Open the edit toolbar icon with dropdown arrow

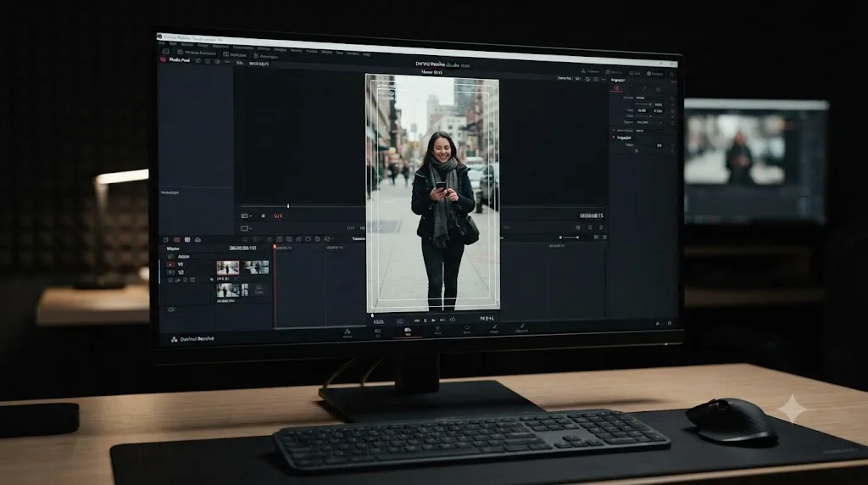point(328,238)
